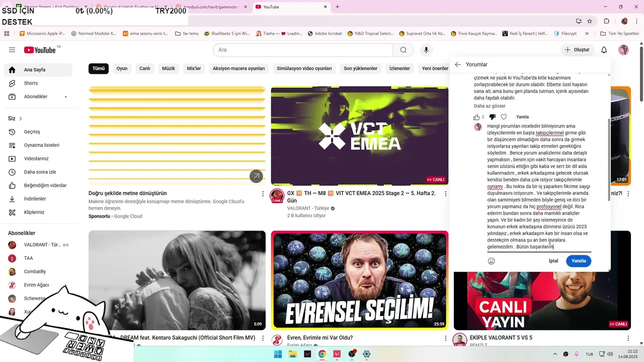Select the Son yüklenenler chip

click(360, 68)
